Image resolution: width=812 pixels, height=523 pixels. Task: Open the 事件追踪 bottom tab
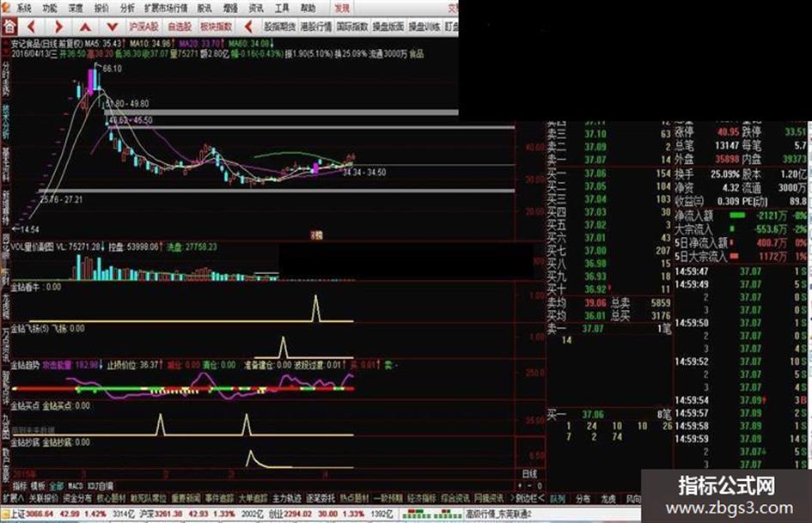pyautogui.click(x=220, y=498)
